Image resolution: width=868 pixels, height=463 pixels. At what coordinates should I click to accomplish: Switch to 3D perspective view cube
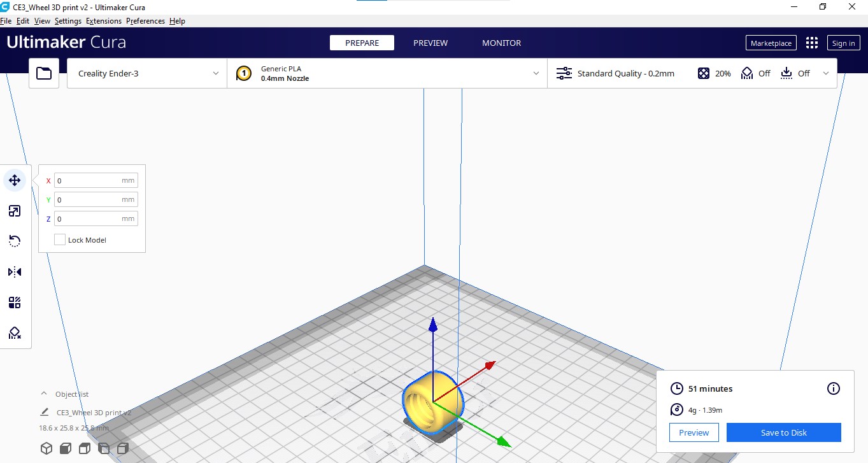(46, 448)
